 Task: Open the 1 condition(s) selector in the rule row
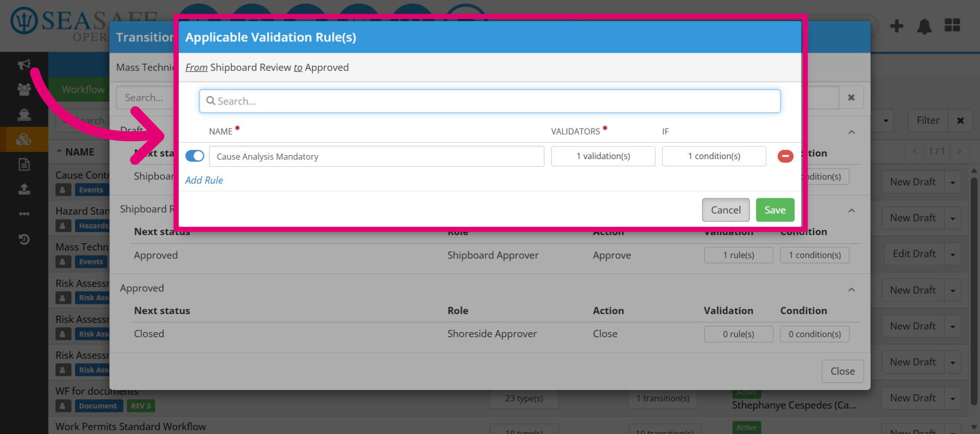point(714,156)
